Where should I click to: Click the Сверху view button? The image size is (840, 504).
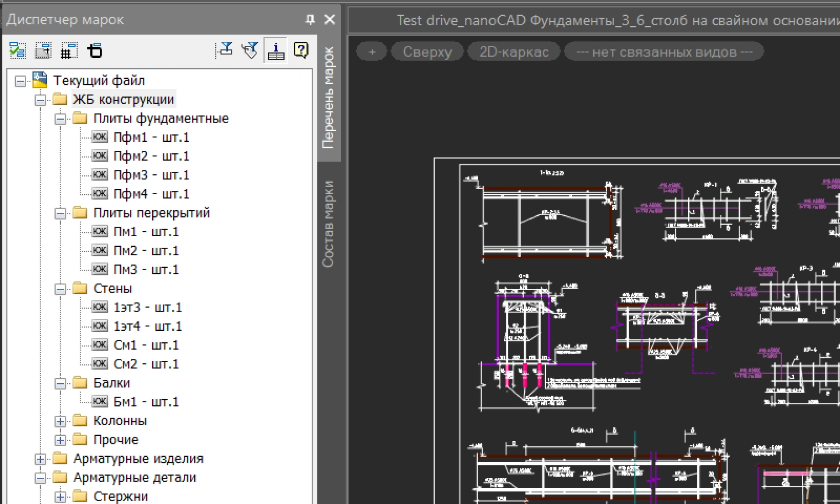pyautogui.click(x=427, y=52)
